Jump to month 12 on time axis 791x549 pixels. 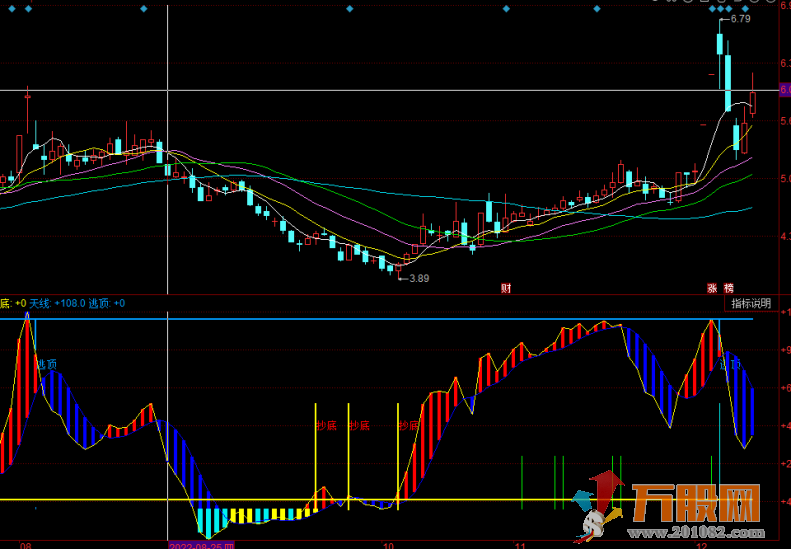click(x=701, y=545)
